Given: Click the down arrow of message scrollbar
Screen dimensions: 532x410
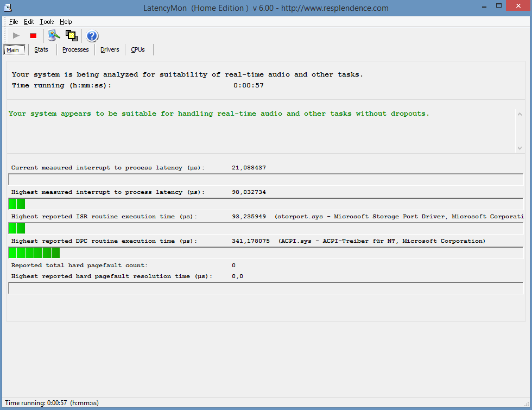Looking at the screenshot, I should click(x=520, y=148).
